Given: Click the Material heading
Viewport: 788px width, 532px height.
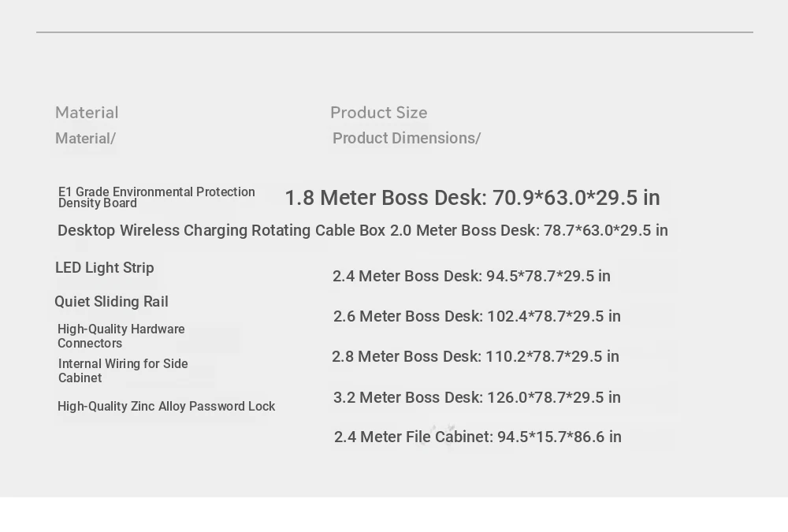Looking at the screenshot, I should (87, 113).
